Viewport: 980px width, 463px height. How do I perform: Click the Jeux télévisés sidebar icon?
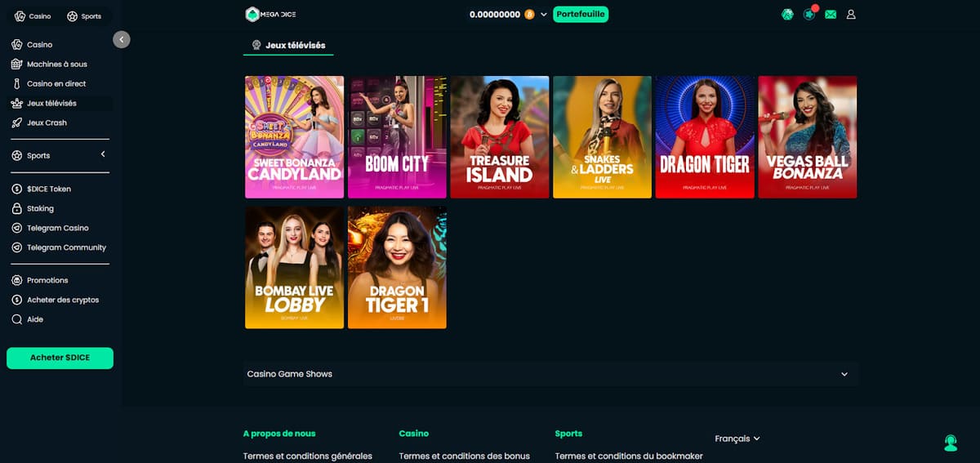pyautogui.click(x=17, y=103)
